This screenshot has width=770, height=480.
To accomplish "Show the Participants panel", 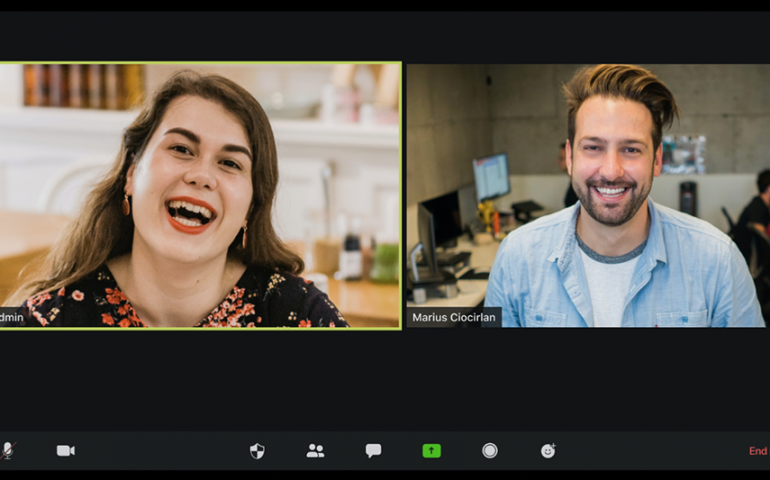I will point(315,451).
